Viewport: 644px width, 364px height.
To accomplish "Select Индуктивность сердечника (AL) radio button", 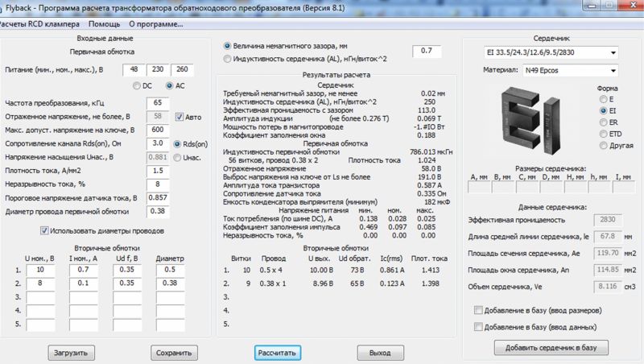I will click(227, 59).
